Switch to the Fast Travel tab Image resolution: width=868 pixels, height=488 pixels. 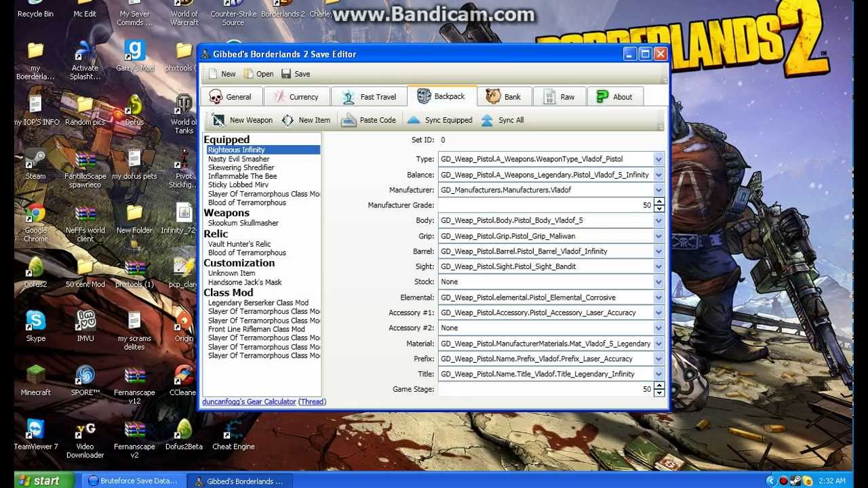pyautogui.click(x=369, y=97)
